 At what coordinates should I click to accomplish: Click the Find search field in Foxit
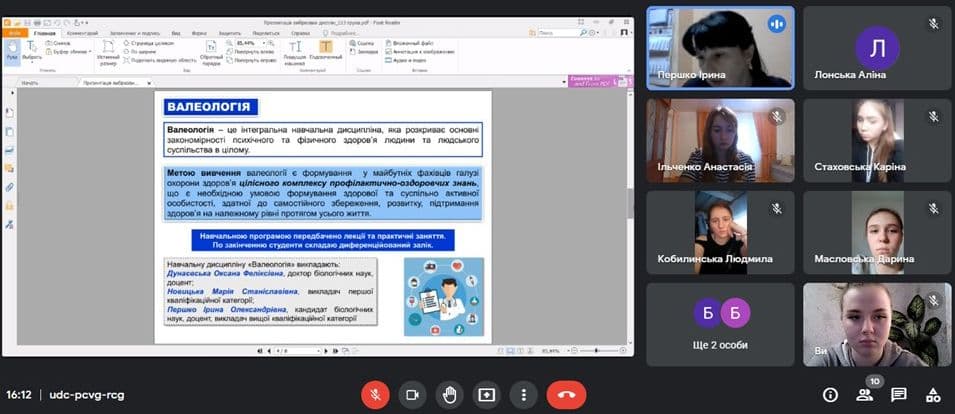(x=558, y=33)
